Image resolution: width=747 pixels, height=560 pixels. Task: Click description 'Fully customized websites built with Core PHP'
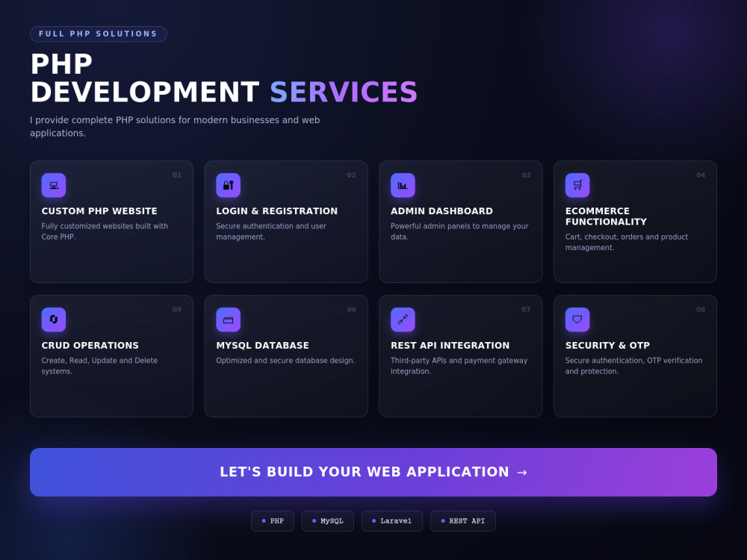(105, 231)
